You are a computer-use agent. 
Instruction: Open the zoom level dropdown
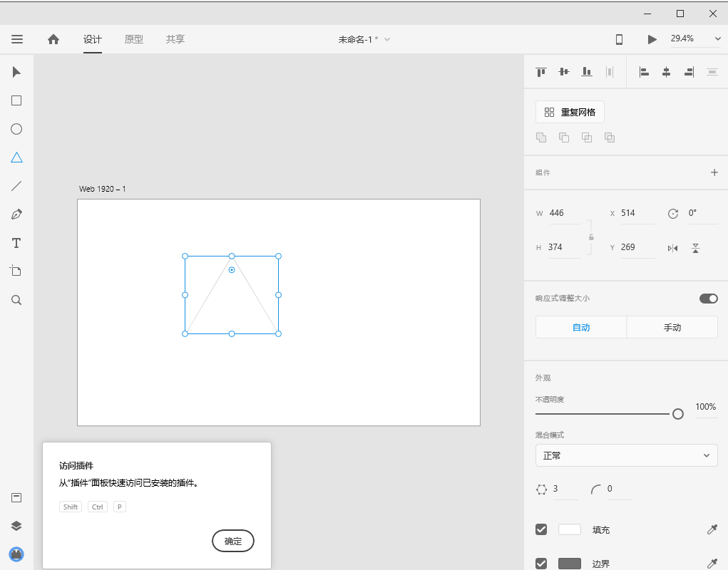[x=717, y=39]
